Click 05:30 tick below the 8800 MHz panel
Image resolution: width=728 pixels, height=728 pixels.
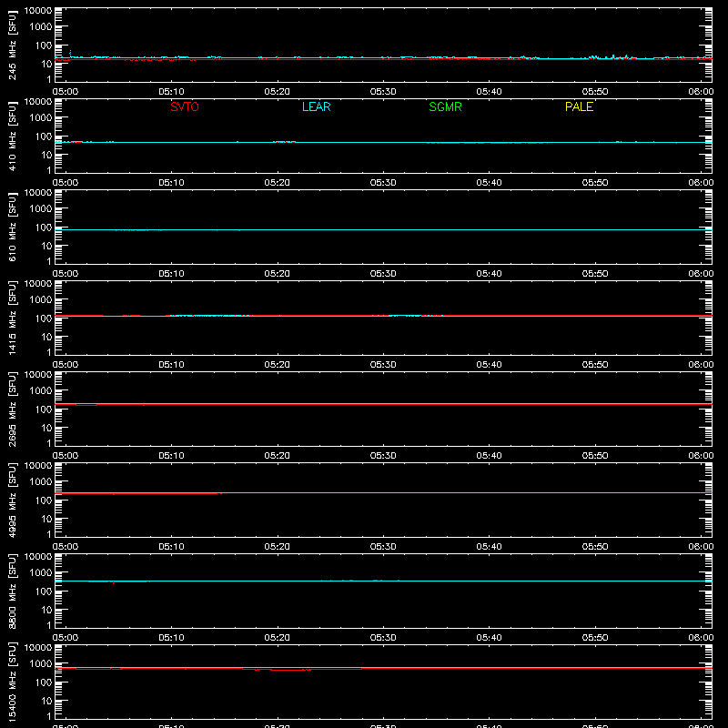coord(383,638)
